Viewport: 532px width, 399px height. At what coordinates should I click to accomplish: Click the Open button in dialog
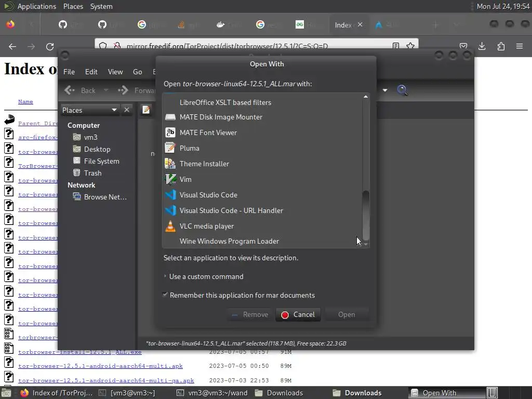[x=347, y=314]
